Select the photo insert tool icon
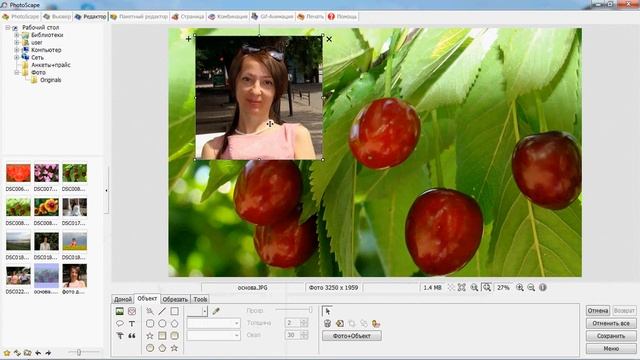This screenshot has width=640, height=360. (120, 311)
